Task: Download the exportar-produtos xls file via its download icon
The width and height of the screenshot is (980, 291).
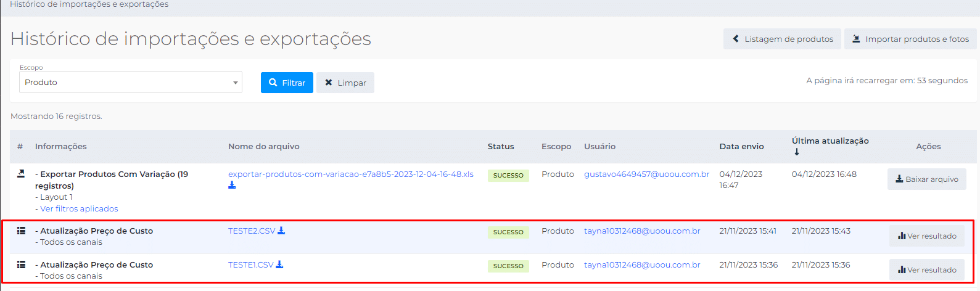Action: click(232, 185)
